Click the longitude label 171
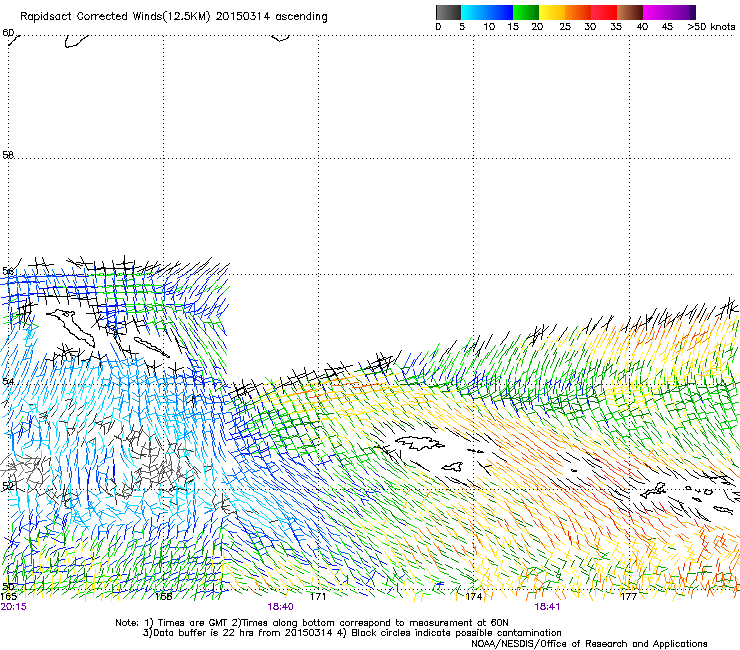 [318, 597]
